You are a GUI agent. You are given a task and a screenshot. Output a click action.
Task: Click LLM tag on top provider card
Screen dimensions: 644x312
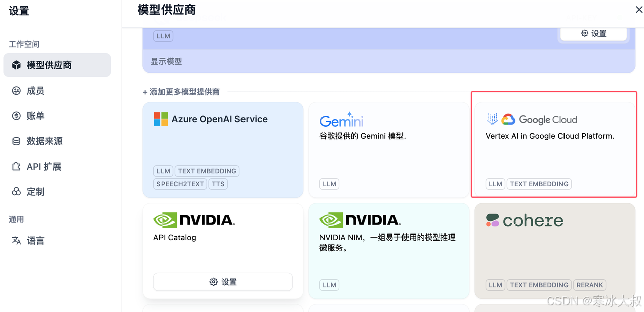point(163,36)
